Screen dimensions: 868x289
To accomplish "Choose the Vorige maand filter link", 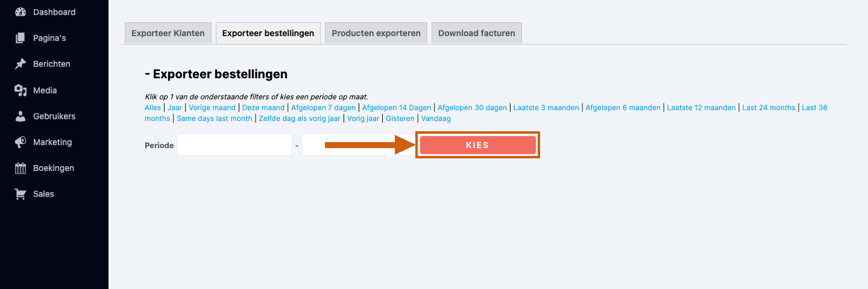I will pos(212,108).
